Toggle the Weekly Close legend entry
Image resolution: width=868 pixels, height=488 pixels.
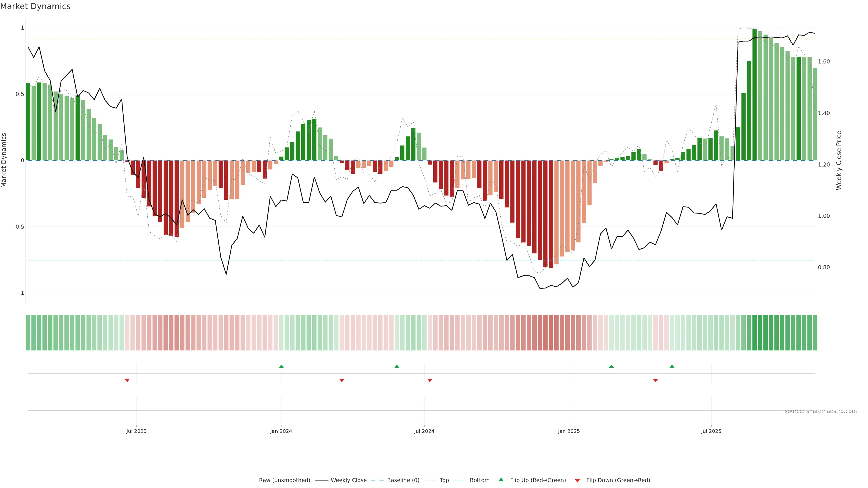pyautogui.click(x=348, y=480)
